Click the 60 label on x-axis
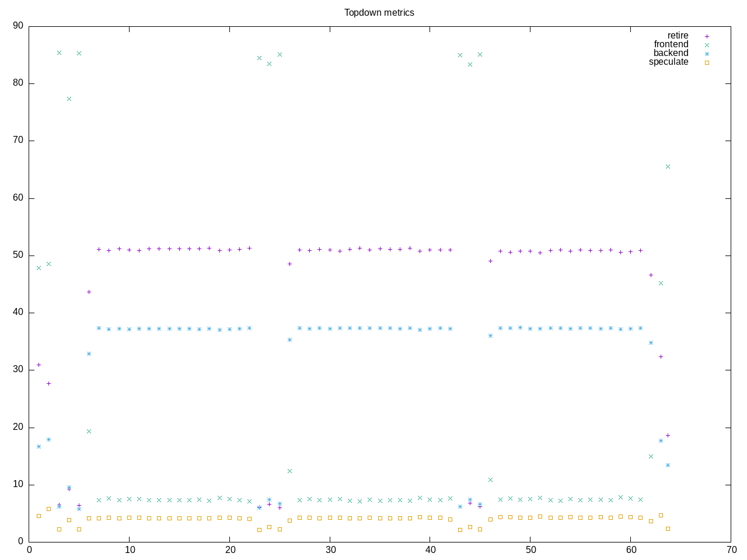The width and height of the screenshot is (747, 560). pos(630,550)
